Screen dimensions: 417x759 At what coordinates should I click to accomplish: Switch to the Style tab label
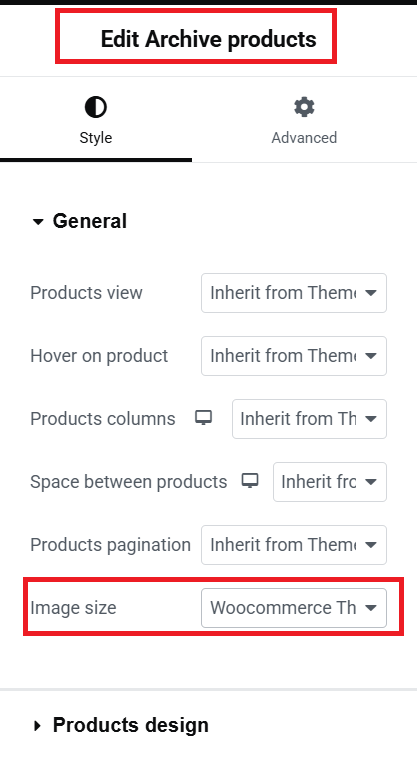point(96,137)
